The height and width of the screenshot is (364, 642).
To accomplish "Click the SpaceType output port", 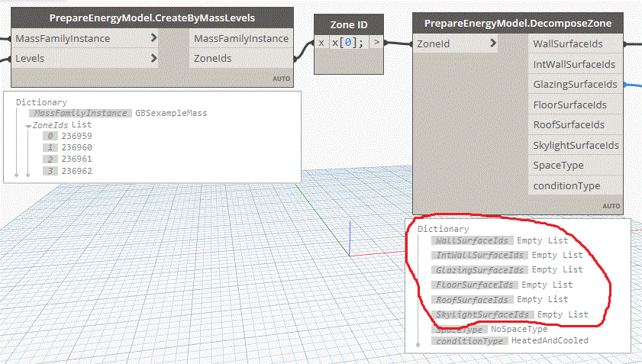I will click(576, 166).
